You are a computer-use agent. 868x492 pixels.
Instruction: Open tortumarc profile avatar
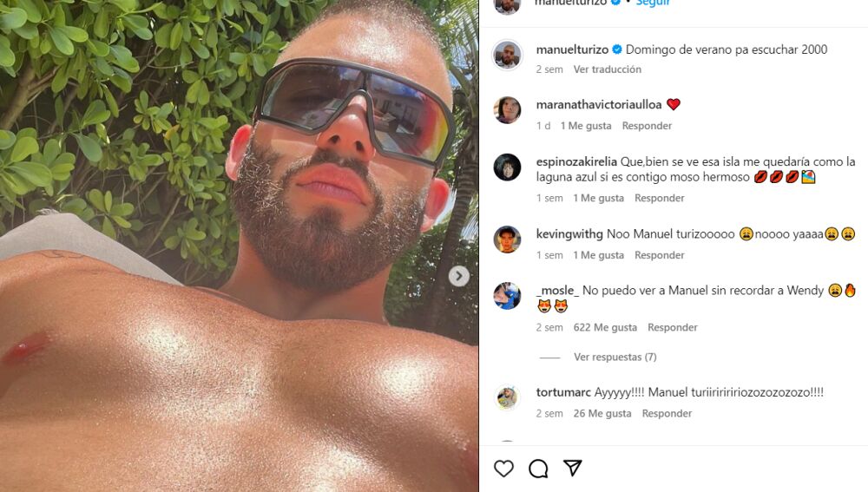[x=507, y=398]
